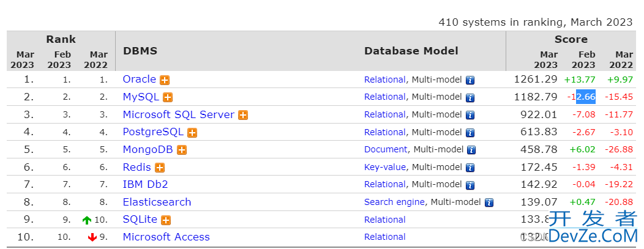Click the Score column header
Viewport: 644px width, 249px height.
tap(571, 39)
